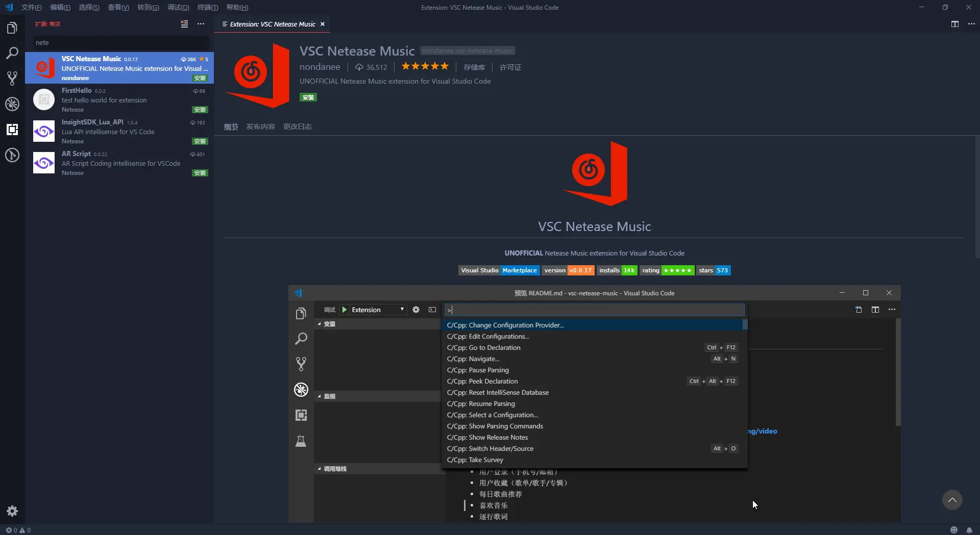The width and height of the screenshot is (980, 535).
Task: Clear the extensions search results list
Action: [x=184, y=24]
